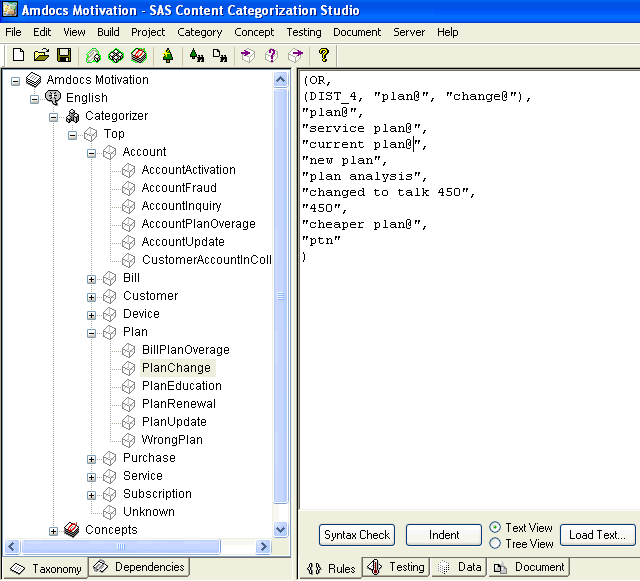640x581 pixels.
Task: Click the Save floppy disk icon
Action: [64, 55]
